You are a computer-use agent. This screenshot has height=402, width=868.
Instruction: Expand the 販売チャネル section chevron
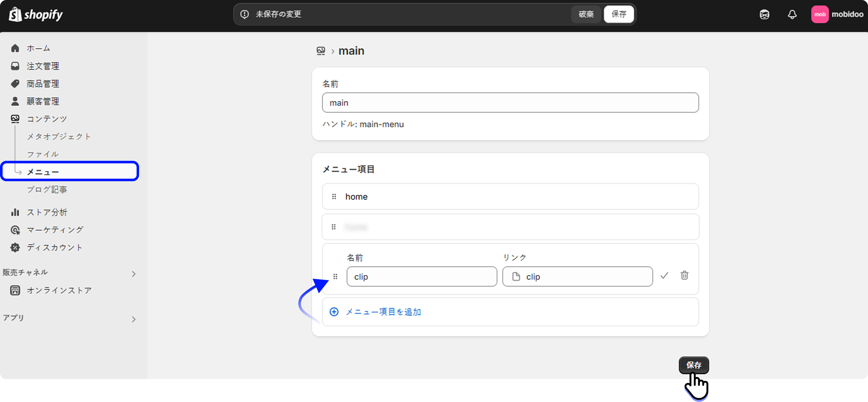134,274
